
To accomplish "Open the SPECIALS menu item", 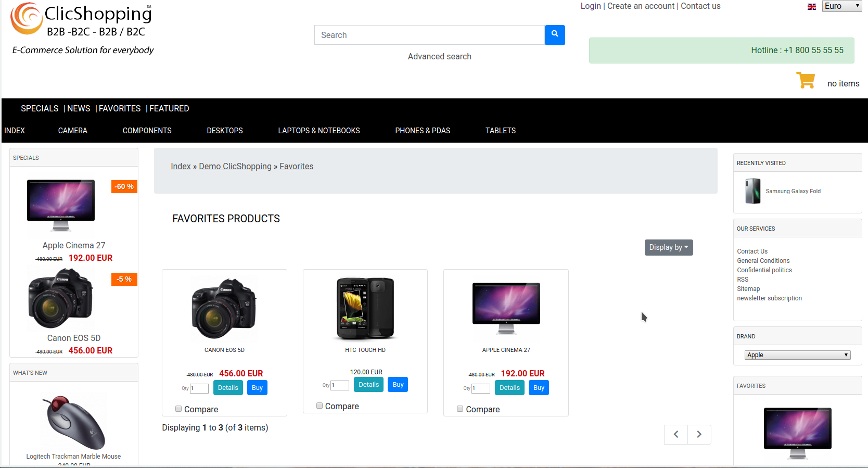I will point(40,108).
